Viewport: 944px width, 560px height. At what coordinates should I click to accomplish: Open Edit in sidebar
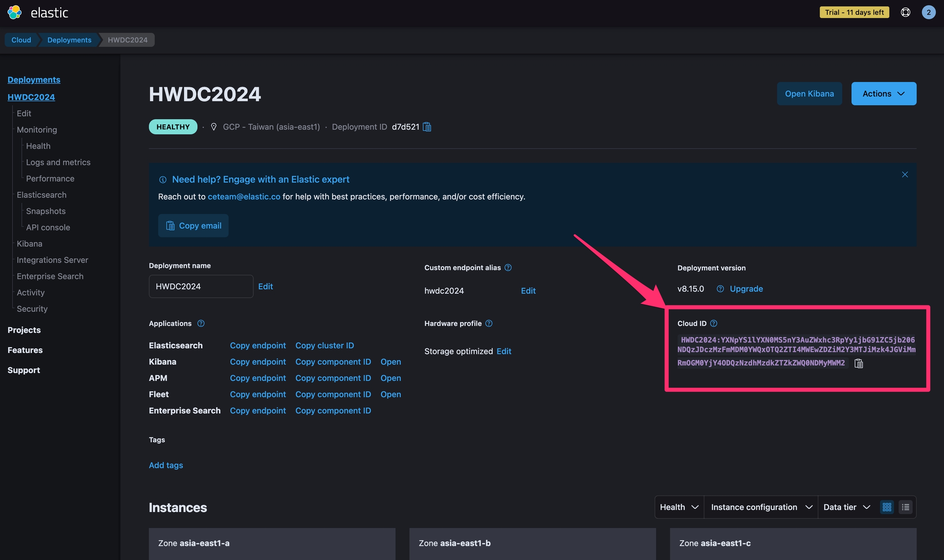point(24,113)
